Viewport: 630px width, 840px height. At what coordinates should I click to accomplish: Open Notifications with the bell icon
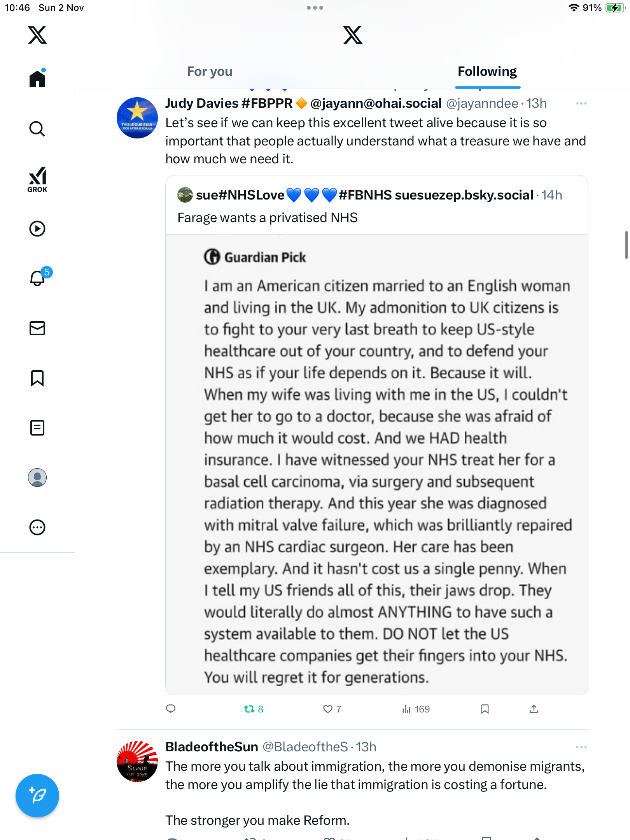(x=38, y=278)
